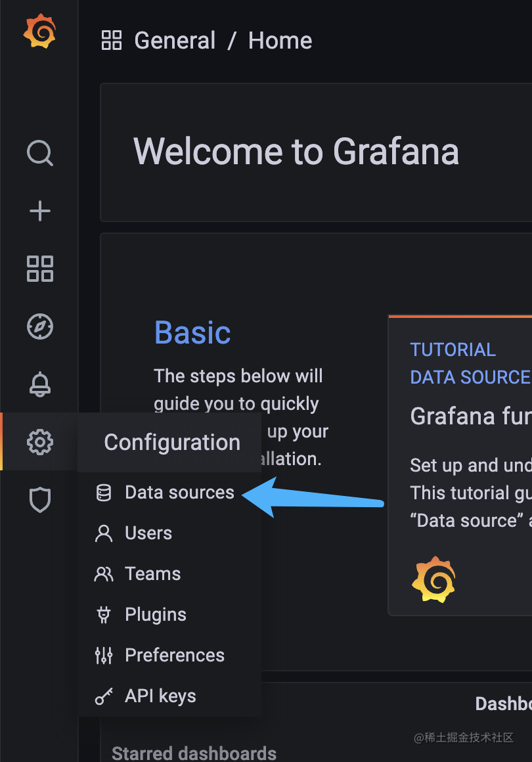Select Data sources from Configuration menu
Image resolution: width=532 pixels, height=762 pixels.
pos(179,493)
